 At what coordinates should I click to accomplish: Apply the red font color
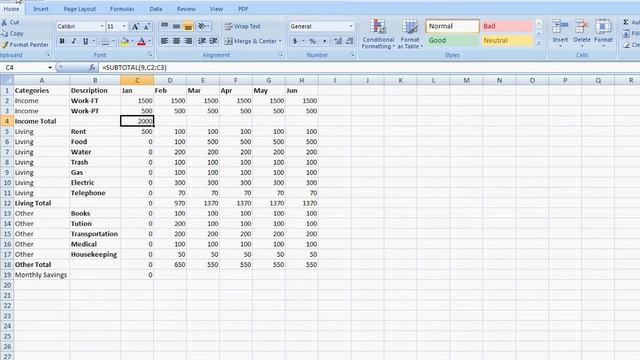pos(141,41)
